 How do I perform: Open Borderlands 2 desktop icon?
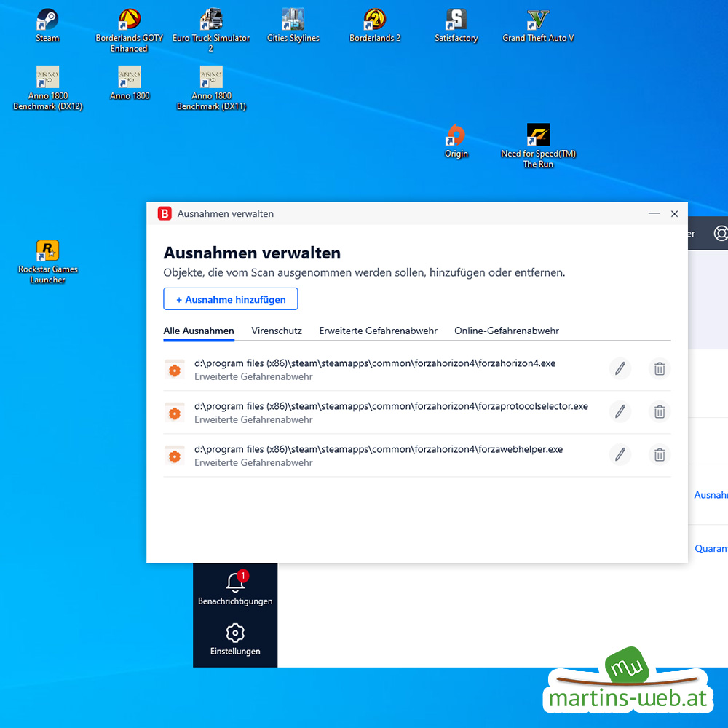[x=375, y=25]
